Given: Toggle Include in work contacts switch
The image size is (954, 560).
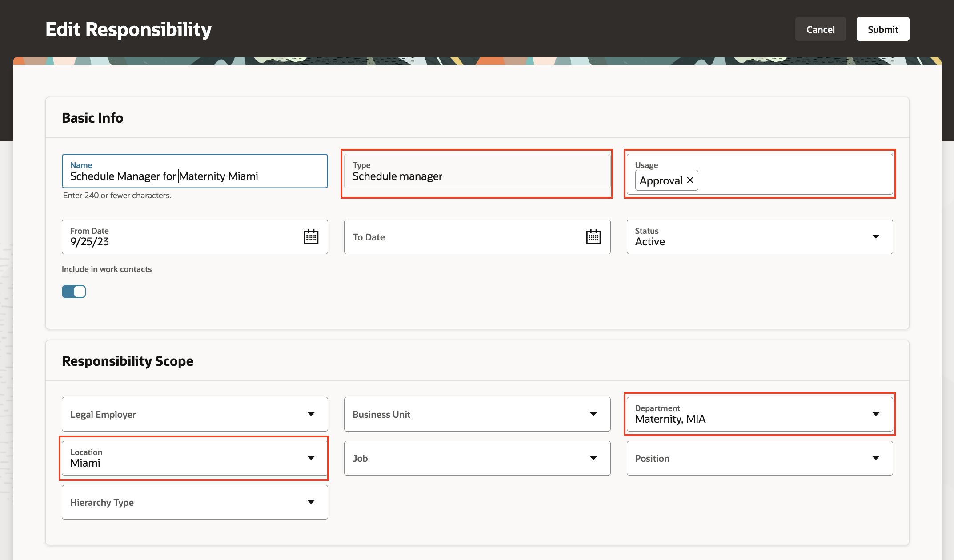Looking at the screenshot, I should click(74, 292).
